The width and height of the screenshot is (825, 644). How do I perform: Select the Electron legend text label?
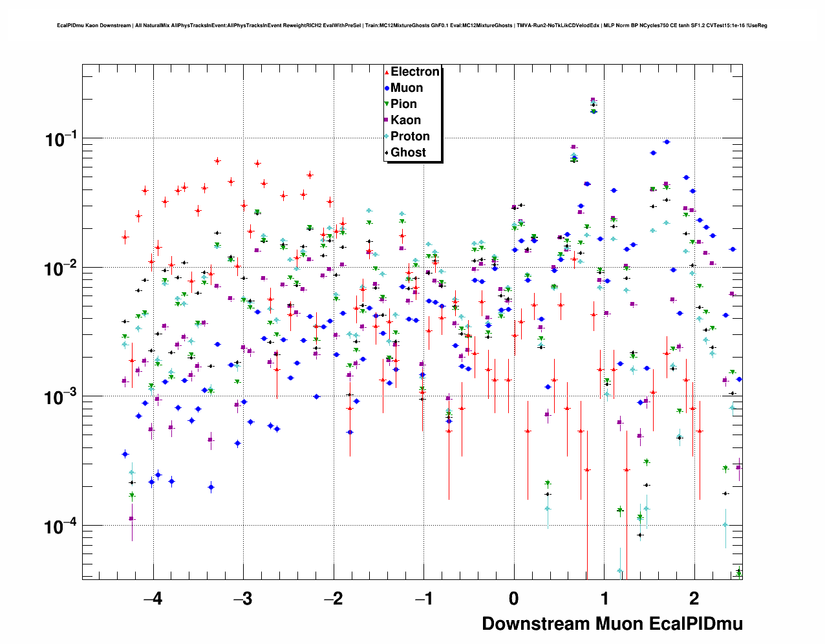click(x=415, y=72)
